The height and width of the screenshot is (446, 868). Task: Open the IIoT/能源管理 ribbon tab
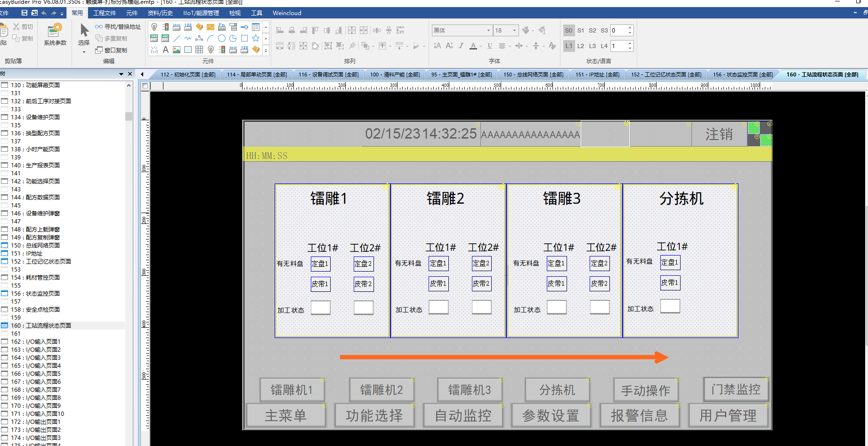click(x=201, y=13)
